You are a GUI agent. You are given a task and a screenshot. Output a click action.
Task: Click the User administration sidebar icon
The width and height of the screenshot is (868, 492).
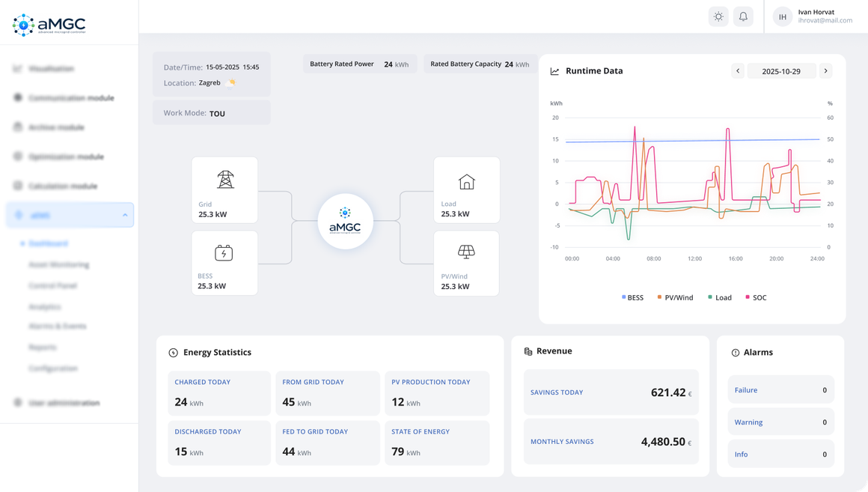coord(18,402)
